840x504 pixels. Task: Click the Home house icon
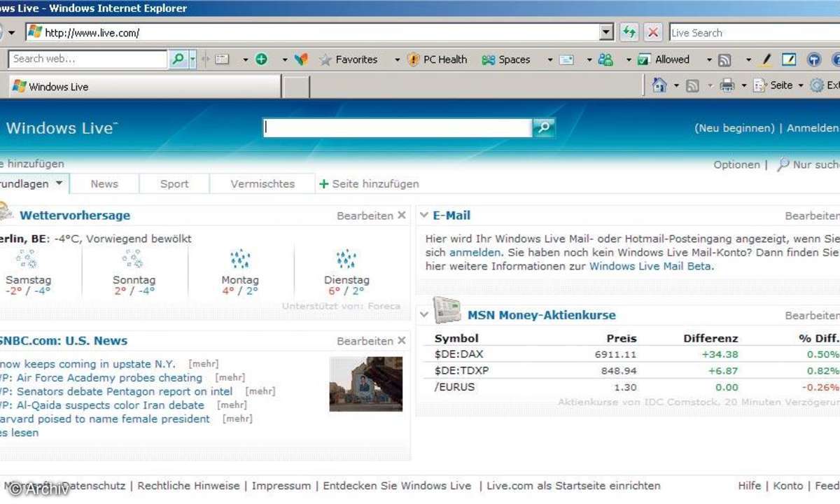click(659, 85)
